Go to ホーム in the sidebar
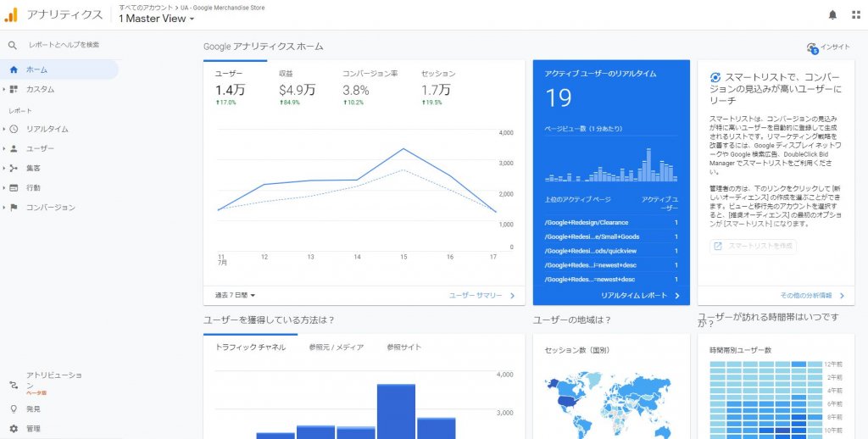The image size is (868, 439). [59, 69]
